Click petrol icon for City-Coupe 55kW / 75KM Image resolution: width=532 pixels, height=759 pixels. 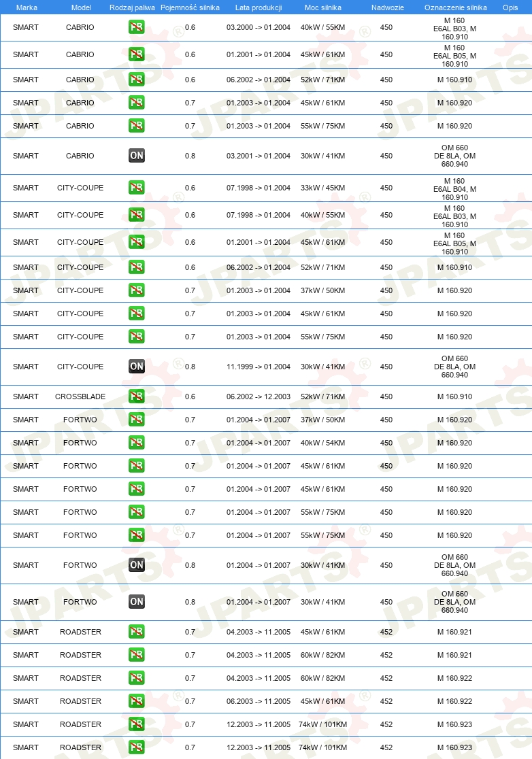137,337
